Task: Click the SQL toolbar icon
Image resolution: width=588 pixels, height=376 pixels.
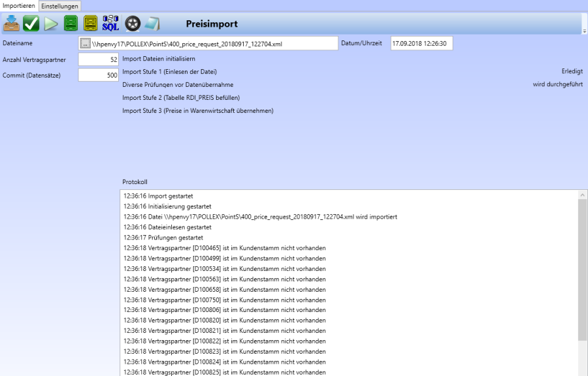Action: pyautogui.click(x=110, y=23)
